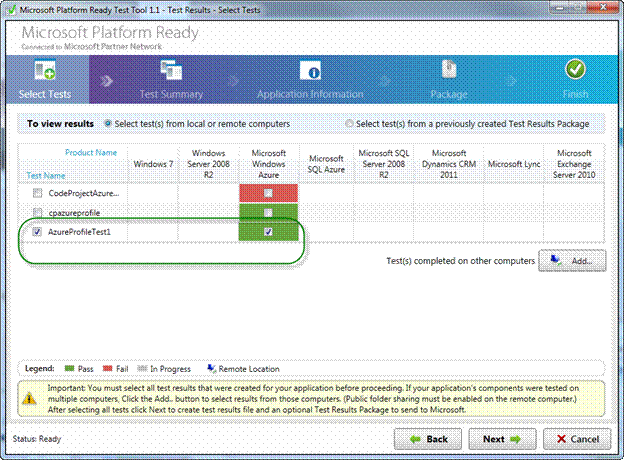Open the Package tab label

point(449,94)
